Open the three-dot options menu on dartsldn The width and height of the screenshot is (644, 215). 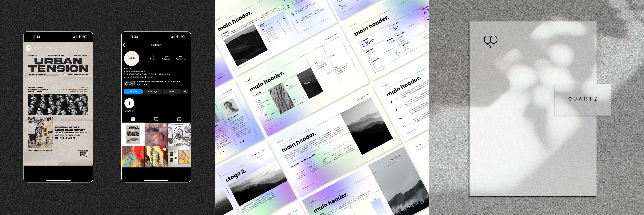186,45
